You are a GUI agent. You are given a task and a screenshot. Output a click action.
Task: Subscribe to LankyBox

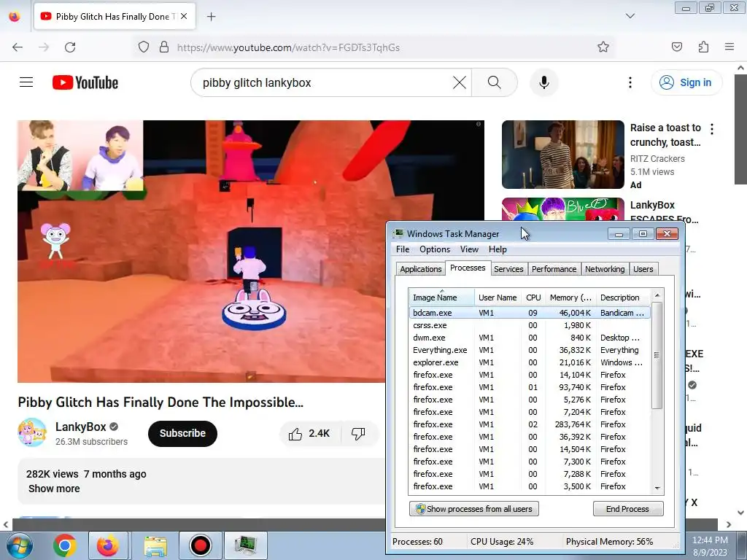[x=182, y=433]
